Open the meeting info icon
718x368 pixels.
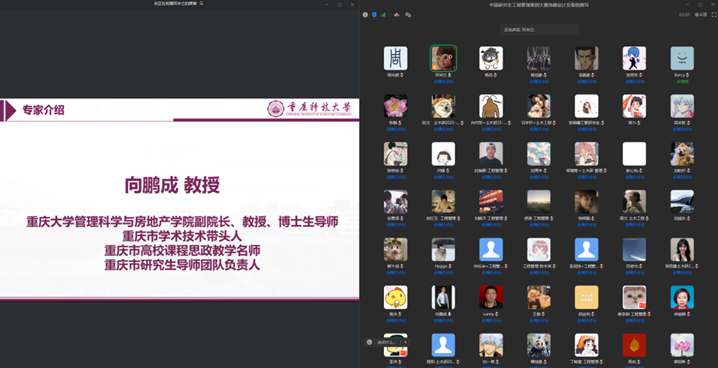[365, 15]
